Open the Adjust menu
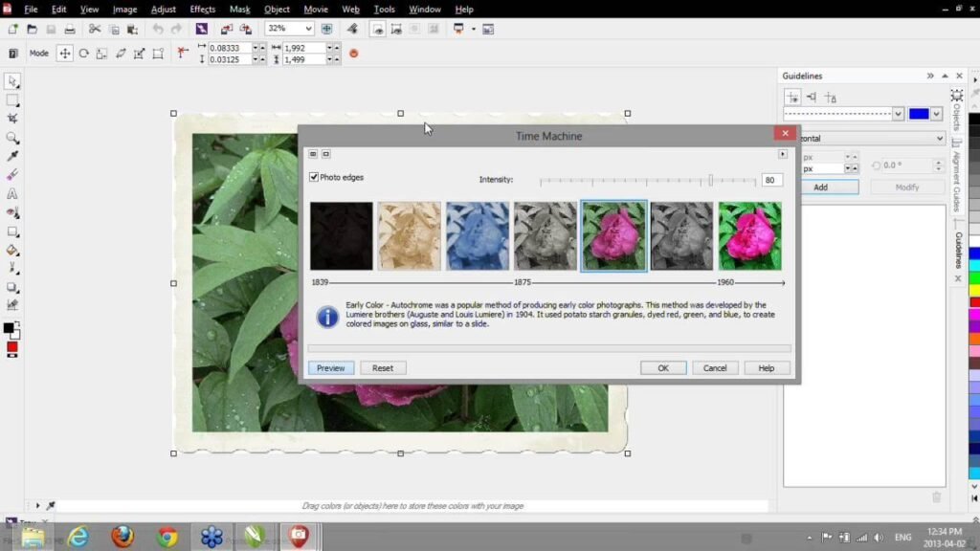980x551 pixels. [x=163, y=10]
